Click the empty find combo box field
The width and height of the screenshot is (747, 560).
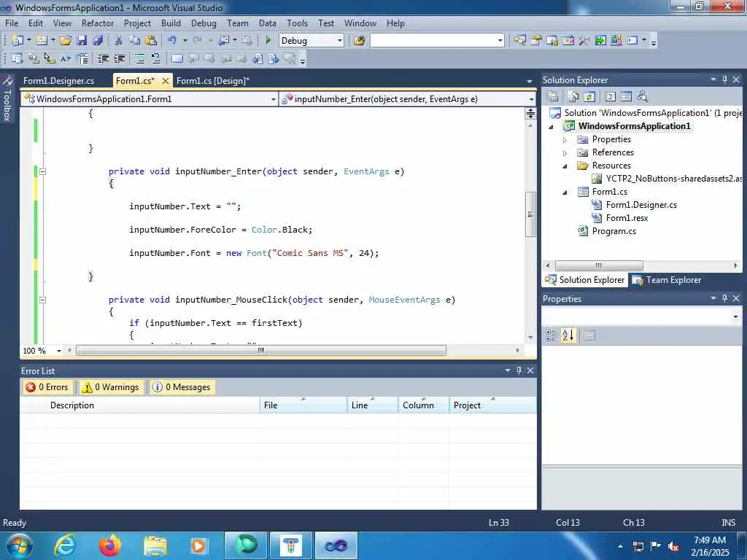(x=438, y=41)
